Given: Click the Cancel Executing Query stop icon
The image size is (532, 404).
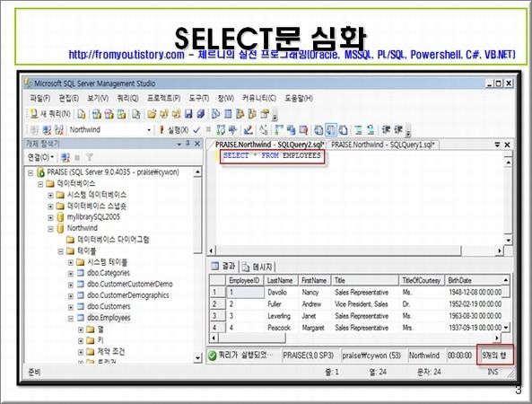Looking at the screenshot, I should pos(208,129).
